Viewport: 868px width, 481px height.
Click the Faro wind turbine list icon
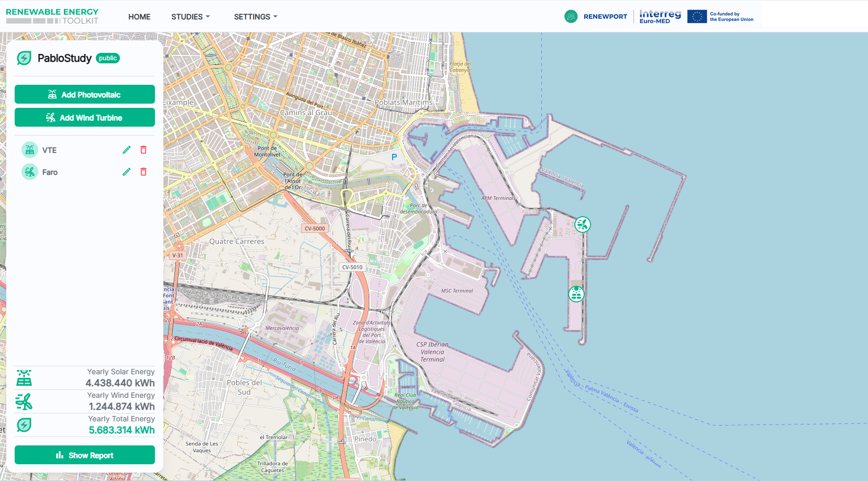pos(30,172)
